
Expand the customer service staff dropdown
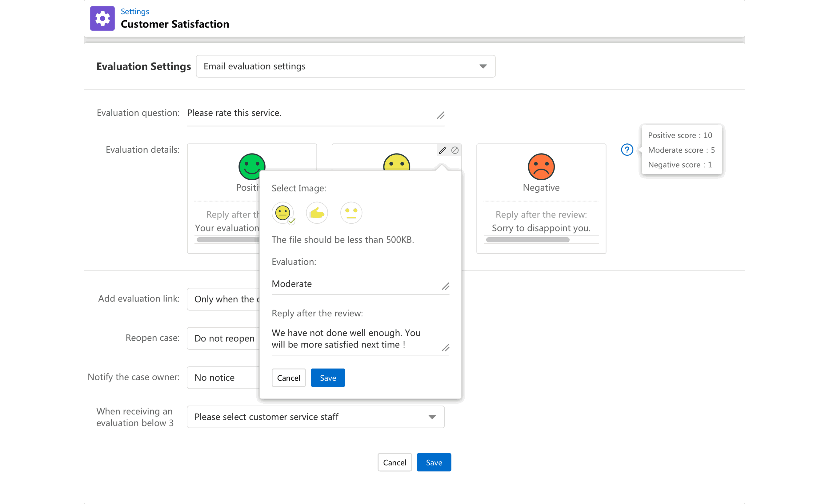pos(316,417)
